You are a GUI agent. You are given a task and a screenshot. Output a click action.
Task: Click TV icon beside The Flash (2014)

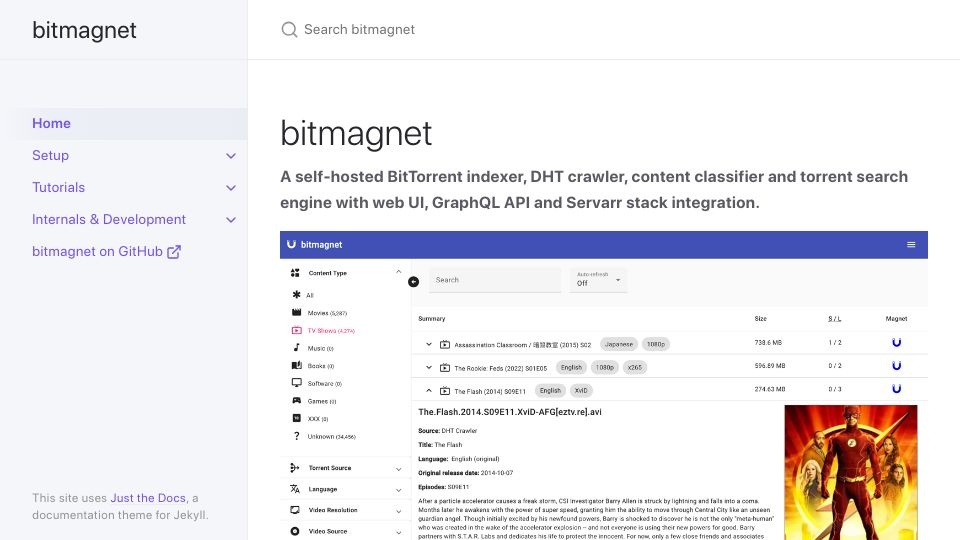click(x=445, y=391)
